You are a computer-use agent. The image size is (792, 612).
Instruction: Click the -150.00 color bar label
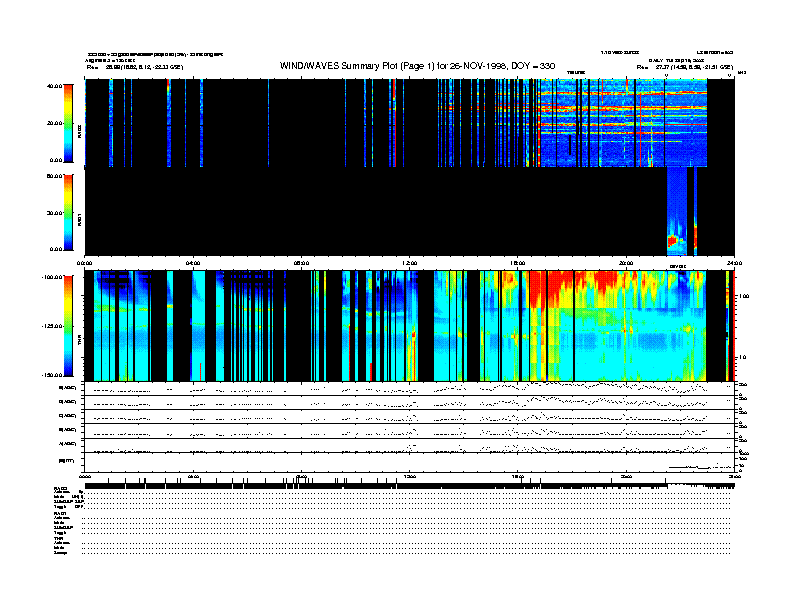coord(52,375)
